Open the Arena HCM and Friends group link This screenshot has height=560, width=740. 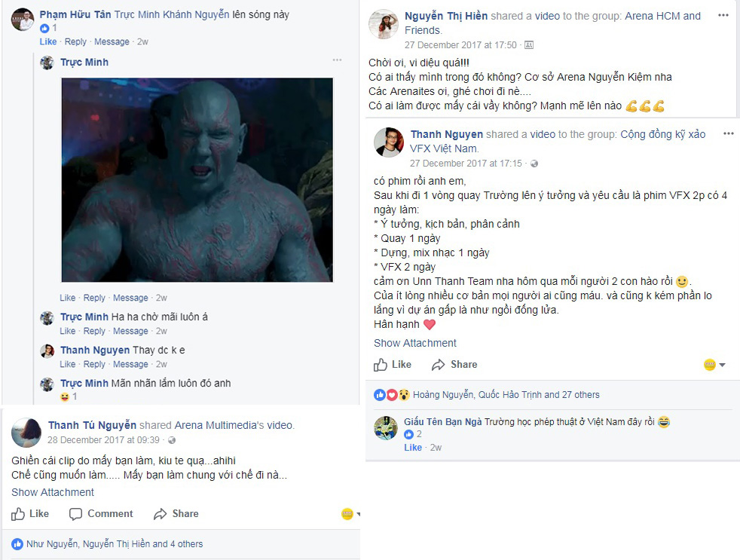click(x=552, y=23)
